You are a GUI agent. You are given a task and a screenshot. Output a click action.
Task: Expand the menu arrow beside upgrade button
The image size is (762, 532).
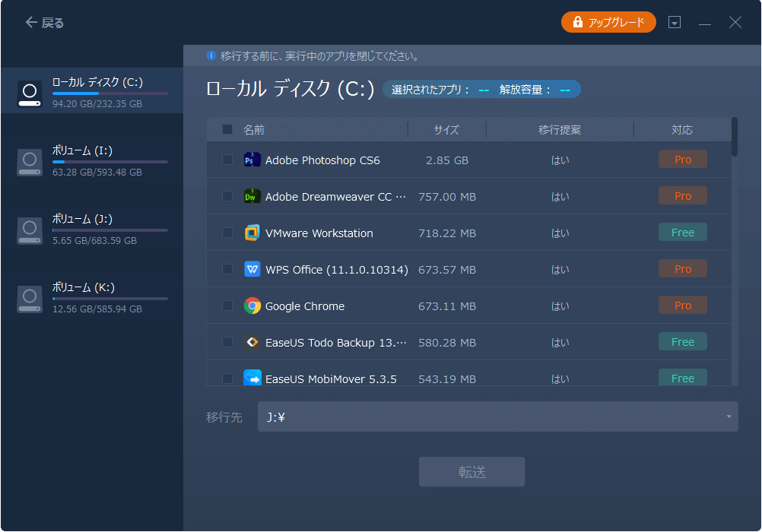674,22
